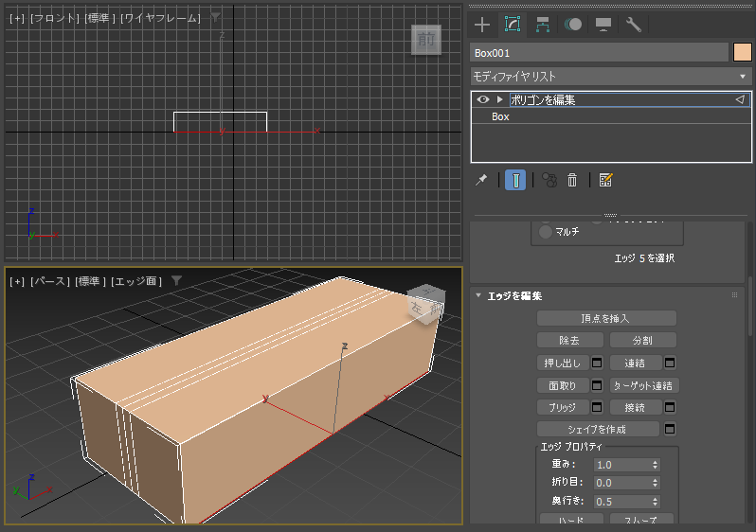Click the ハード button
The height and width of the screenshot is (532, 756).
(x=572, y=519)
